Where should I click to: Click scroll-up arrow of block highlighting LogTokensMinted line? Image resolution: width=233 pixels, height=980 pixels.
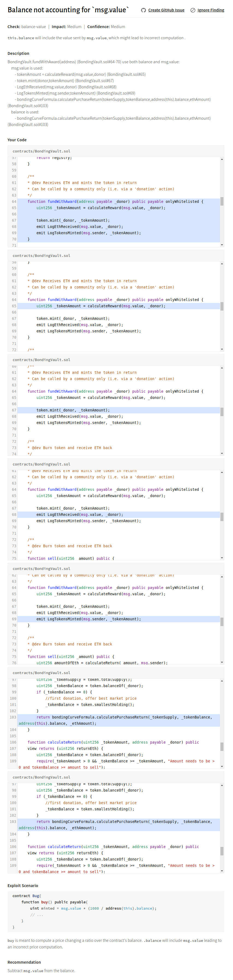tap(222, 577)
